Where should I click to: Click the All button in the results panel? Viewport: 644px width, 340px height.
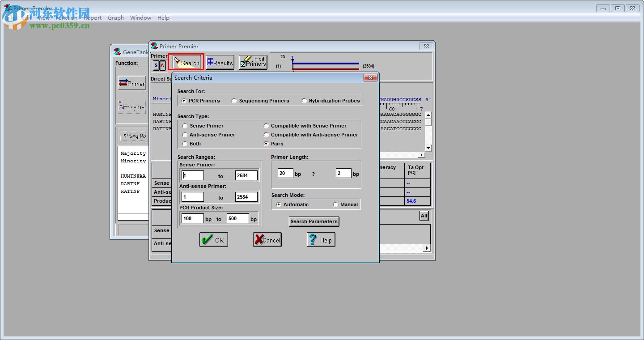click(x=424, y=216)
